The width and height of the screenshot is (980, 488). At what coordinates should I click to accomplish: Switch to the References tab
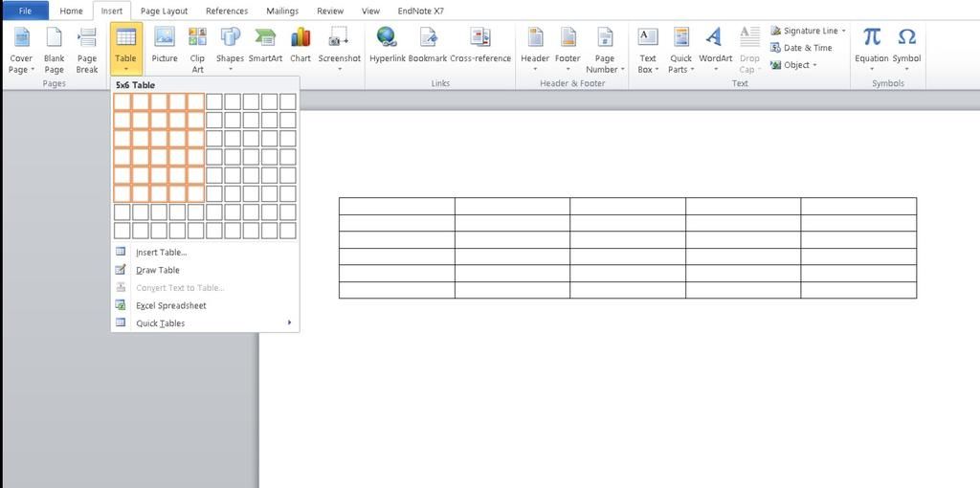coord(227,11)
